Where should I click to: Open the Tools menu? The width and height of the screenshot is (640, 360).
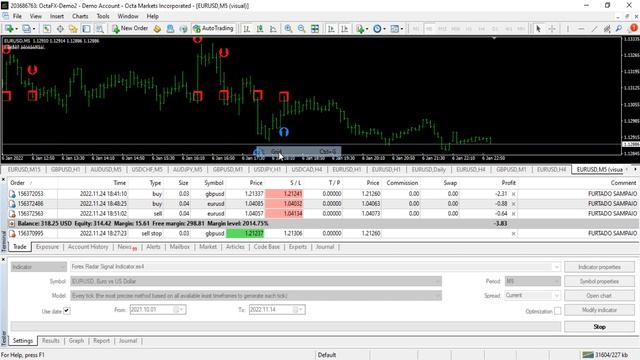103,16
